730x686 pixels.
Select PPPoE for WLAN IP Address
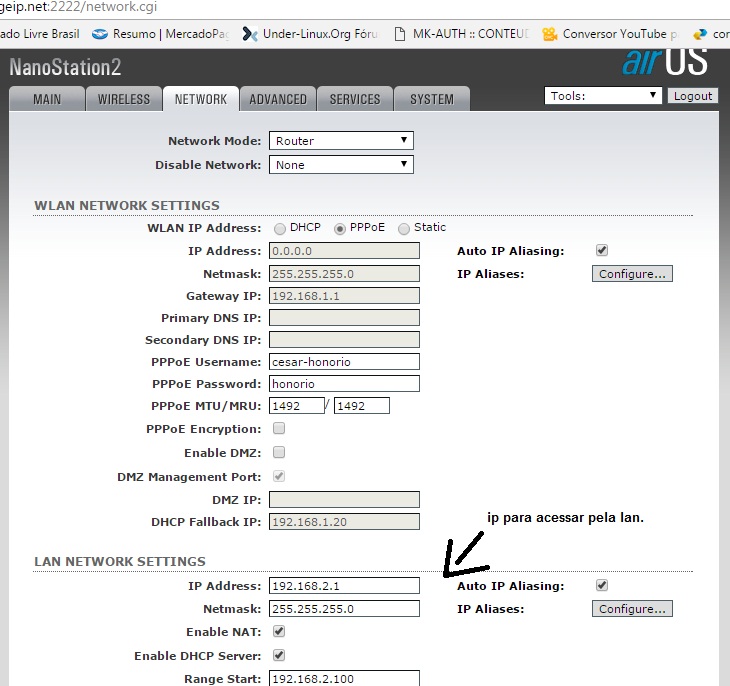(x=340, y=229)
